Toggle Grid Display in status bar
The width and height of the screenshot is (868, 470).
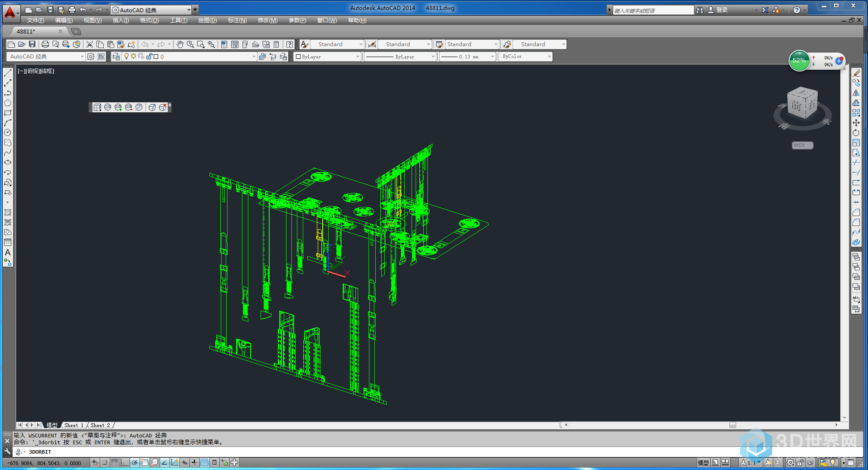pos(115,462)
